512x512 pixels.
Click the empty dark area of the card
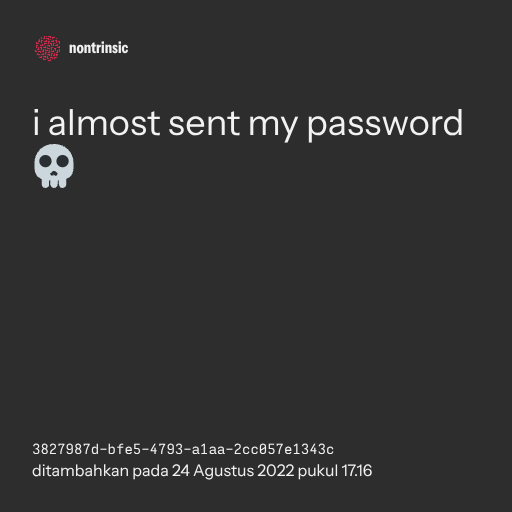256,300
